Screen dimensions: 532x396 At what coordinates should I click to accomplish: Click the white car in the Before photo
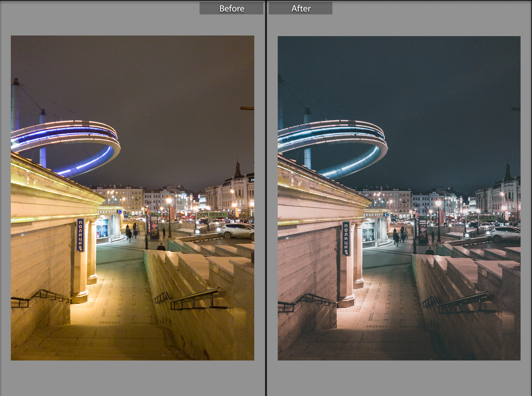(237, 231)
